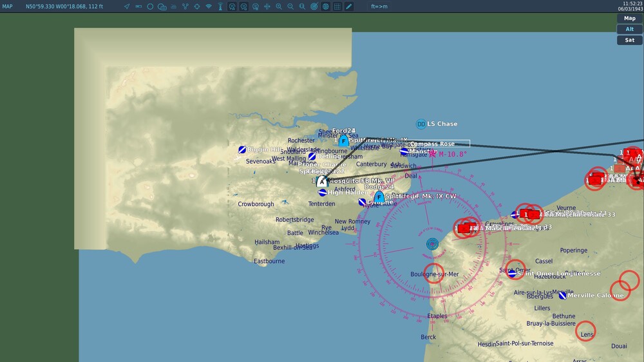Click the Ford24 unit label
Viewport: 644px width, 362px height.
pos(344,131)
